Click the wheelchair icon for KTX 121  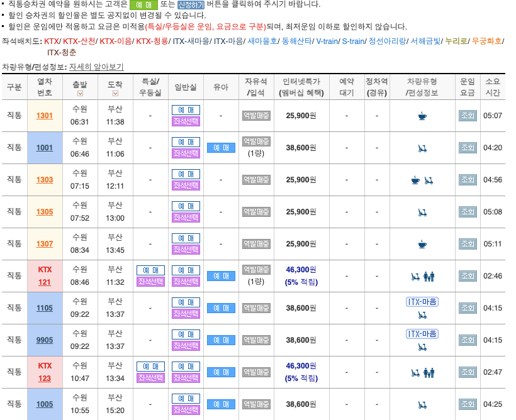point(415,277)
